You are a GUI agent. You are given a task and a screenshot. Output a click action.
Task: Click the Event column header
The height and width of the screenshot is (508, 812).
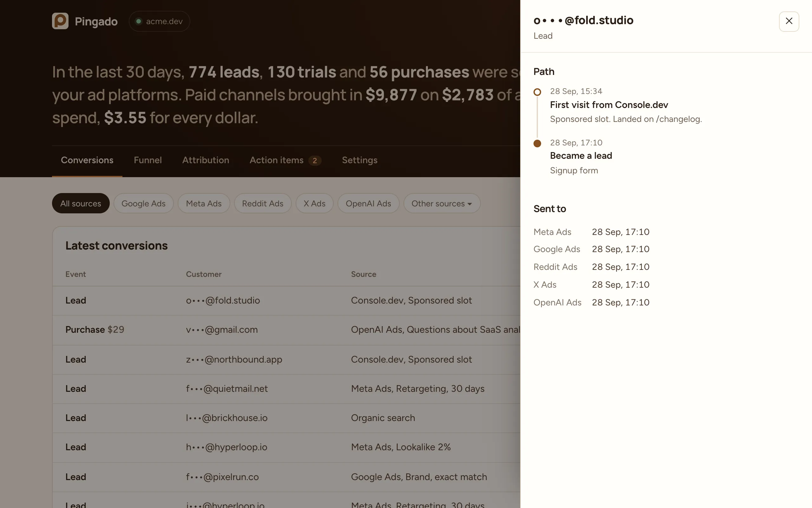coord(75,274)
